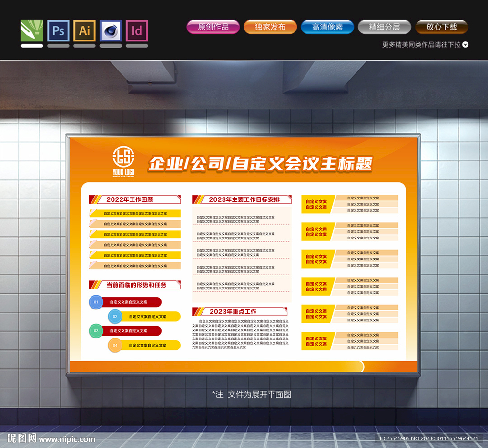Click the Illustrator Ai icon
Viewport: 488px width, 448px height.
[84, 31]
